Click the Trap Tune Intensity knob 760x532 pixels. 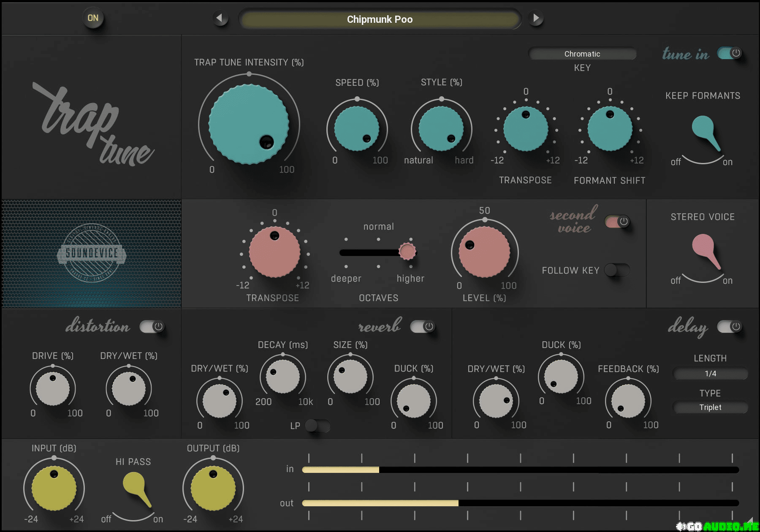point(249,124)
